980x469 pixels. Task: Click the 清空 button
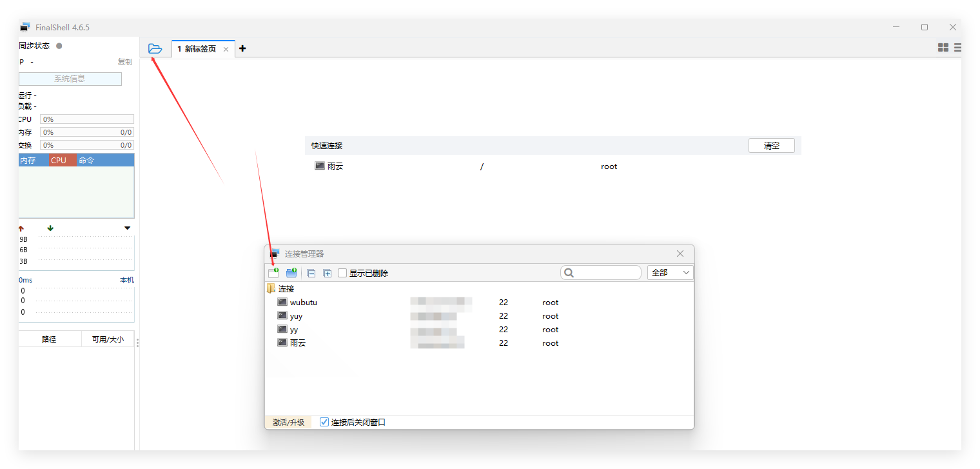771,146
